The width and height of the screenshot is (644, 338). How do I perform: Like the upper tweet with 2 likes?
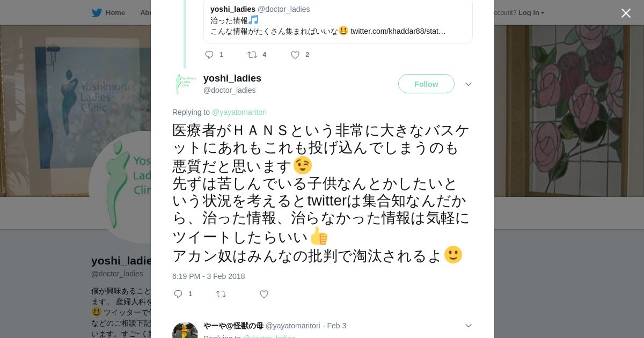coord(295,55)
